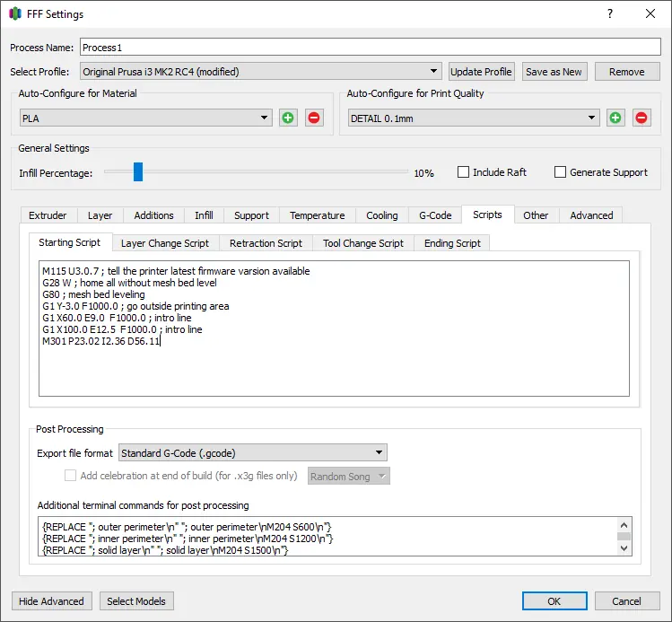The width and height of the screenshot is (672, 622).
Task: Expand the PLA material dropdown
Action: coord(146,118)
